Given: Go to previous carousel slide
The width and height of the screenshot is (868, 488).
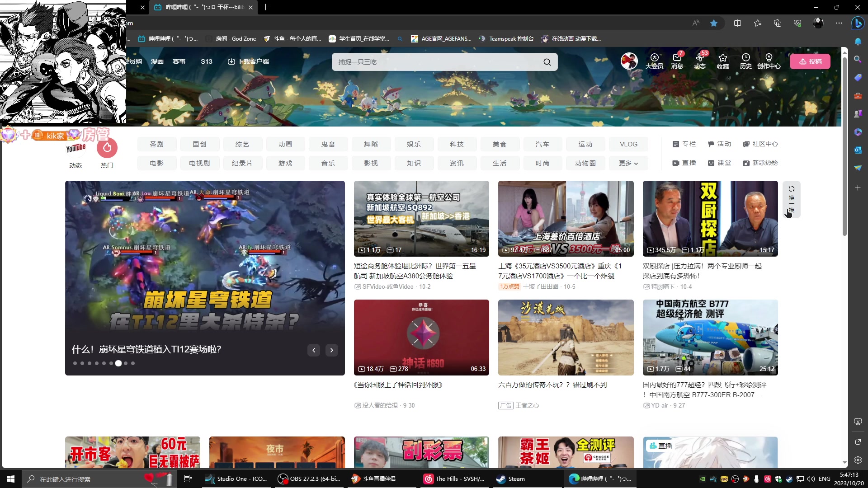Looking at the screenshot, I should click(x=314, y=350).
